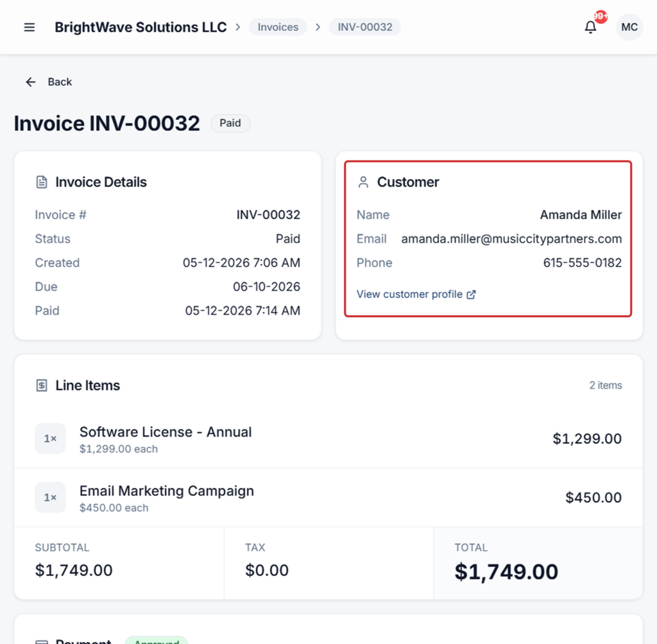Image resolution: width=657 pixels, height=644 pixels.
Task: Click the tax amount $0.00
Action: click(267, 570)
